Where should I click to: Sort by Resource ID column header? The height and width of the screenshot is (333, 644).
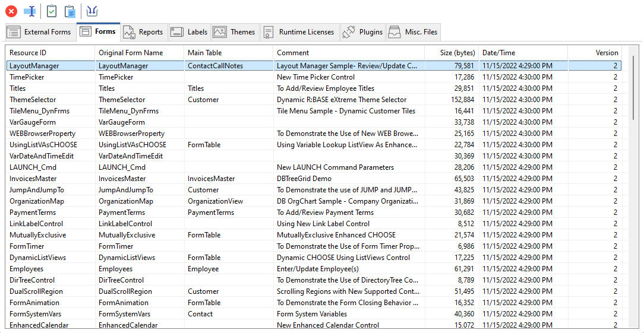[x=50, y=53]
